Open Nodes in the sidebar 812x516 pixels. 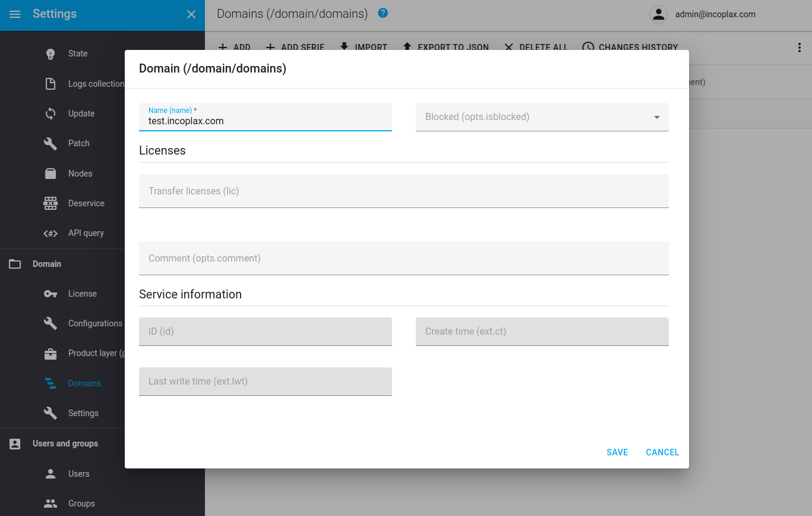[80, 174]
